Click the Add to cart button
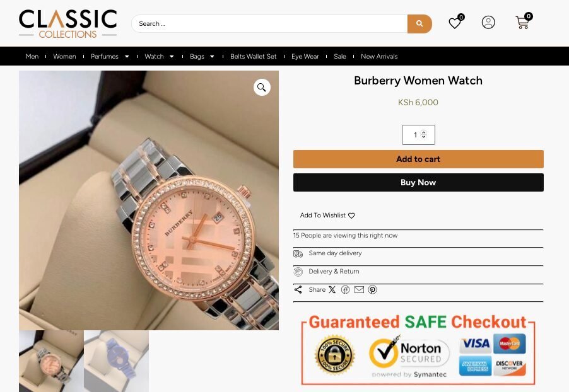The width and height of the screenshot is (569, 392). pyautogui.click(x=418, y=159)
